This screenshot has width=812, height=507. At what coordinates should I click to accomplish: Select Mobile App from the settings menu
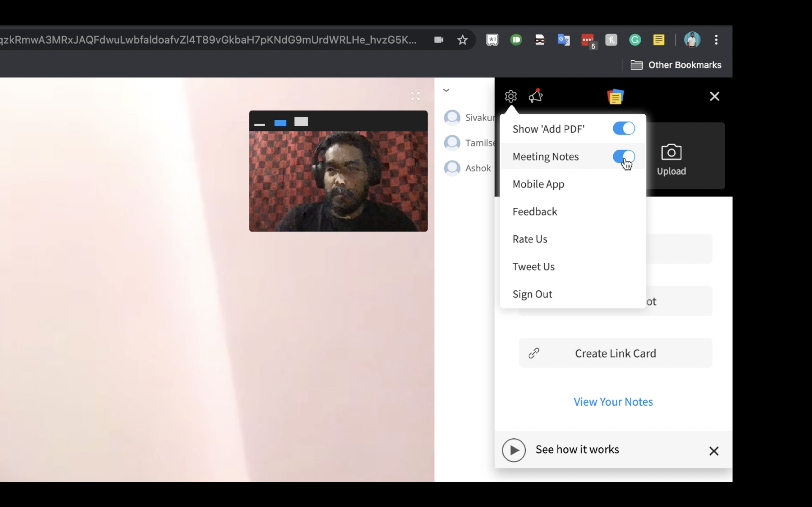pos(538,184)
